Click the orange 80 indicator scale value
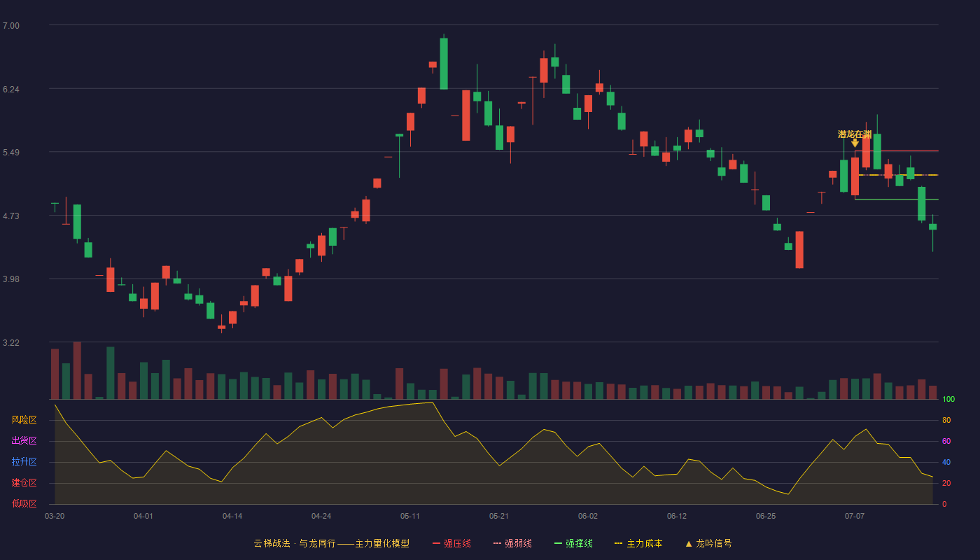The image size is (980, 560). (x=946, y=420)
